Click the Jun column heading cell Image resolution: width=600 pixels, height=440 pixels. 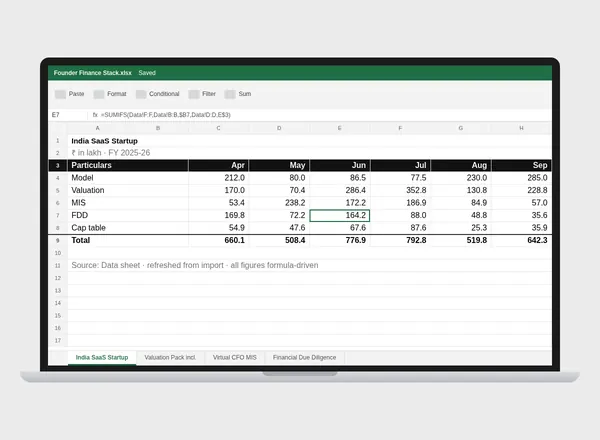click(x=340, y=165)
